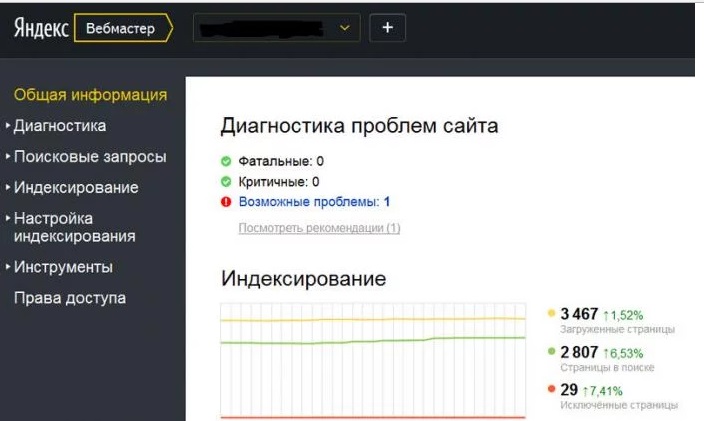Click the Страницы в поиске label
Screen dimensions: 704x421
[607, 368]
